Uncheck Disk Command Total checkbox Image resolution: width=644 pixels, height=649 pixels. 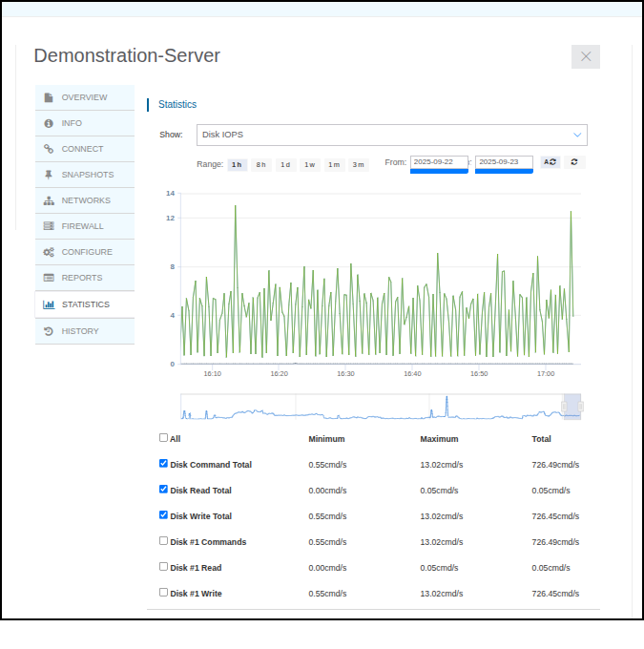tap(163, 464)
